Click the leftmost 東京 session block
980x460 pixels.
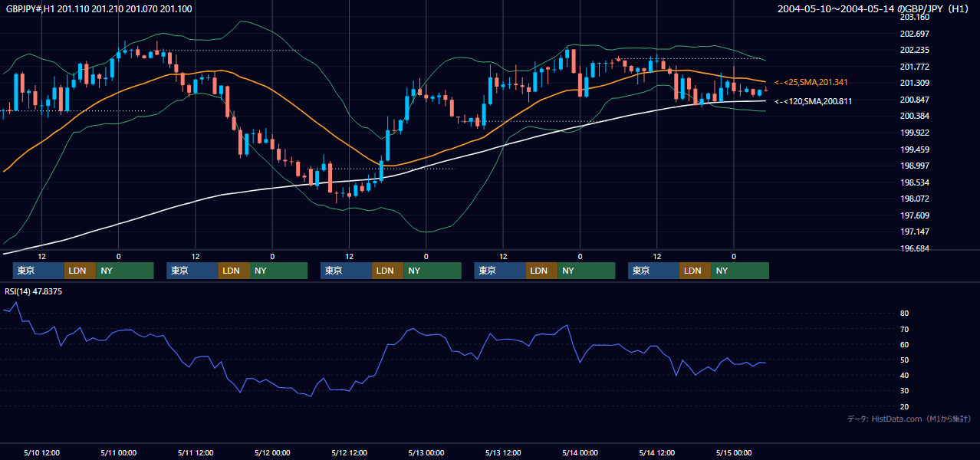[38, 271]
